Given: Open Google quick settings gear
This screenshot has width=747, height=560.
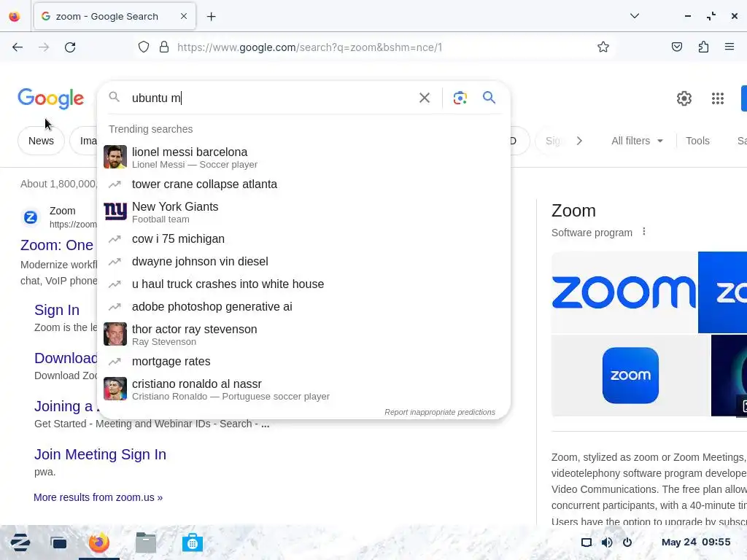Looking at the screenshot, I should coord(684,98).
